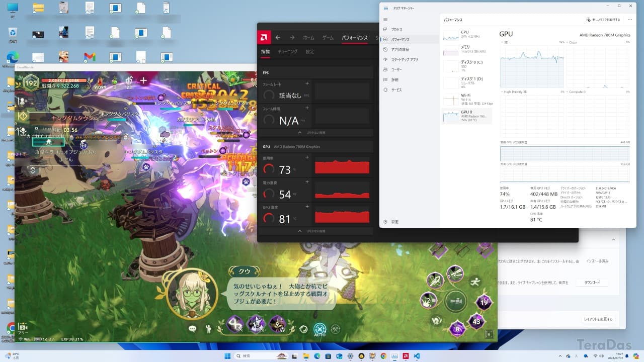Screen dimensions: 644x362
Task: Open AMD Software icon on taskbar
Action: [x=406, y=355]
